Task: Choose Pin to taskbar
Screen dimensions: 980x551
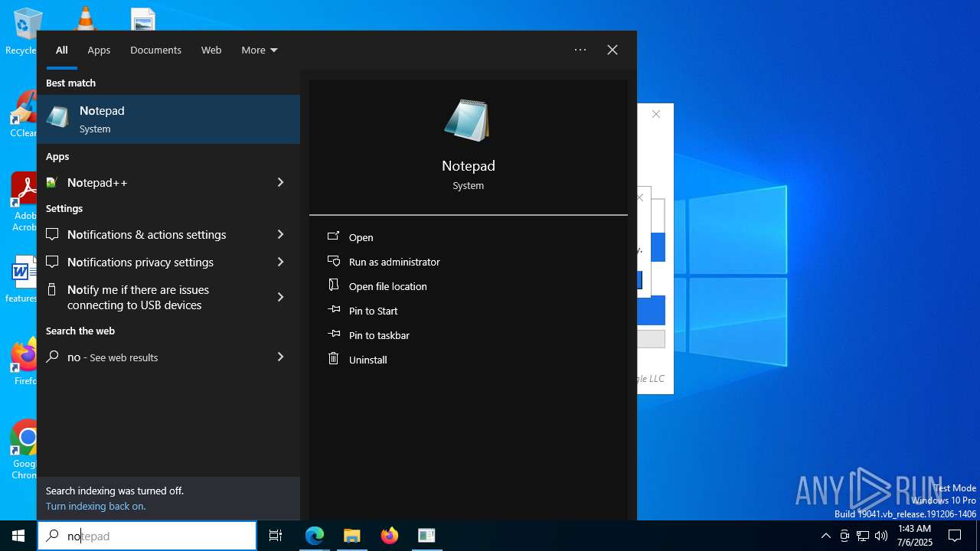Action: (379, 335)
